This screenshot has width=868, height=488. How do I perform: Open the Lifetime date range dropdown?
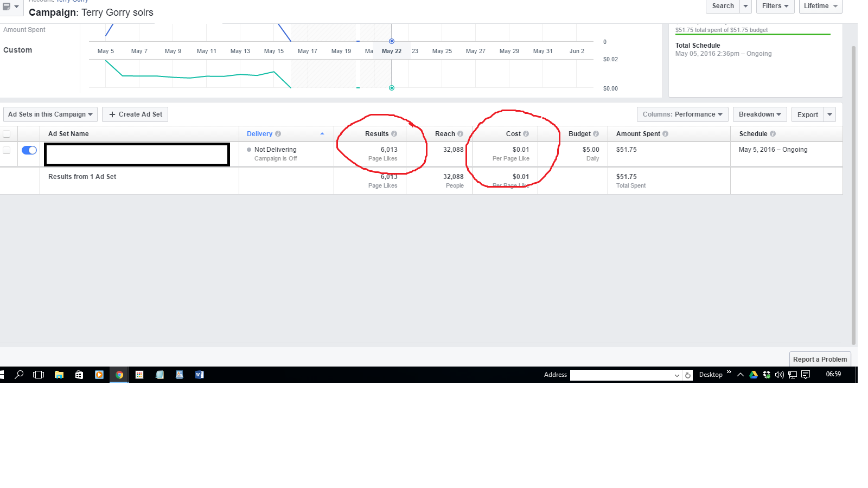point(820,6)
